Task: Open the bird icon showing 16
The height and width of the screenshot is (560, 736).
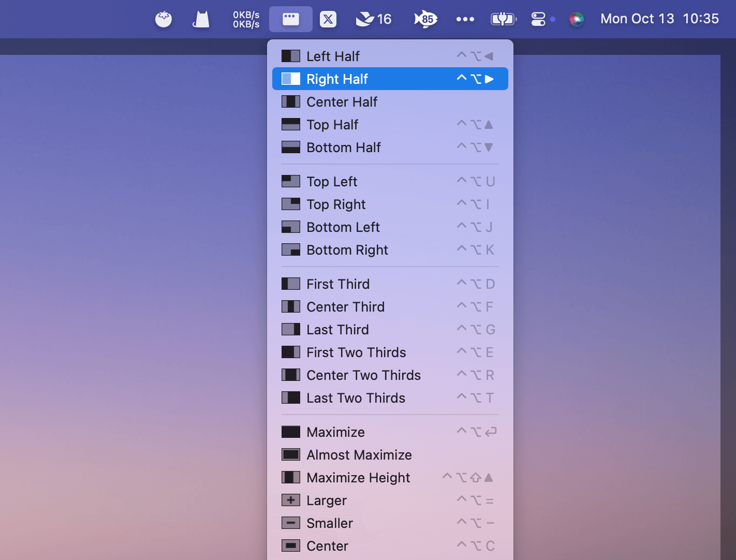Action: 373,19
